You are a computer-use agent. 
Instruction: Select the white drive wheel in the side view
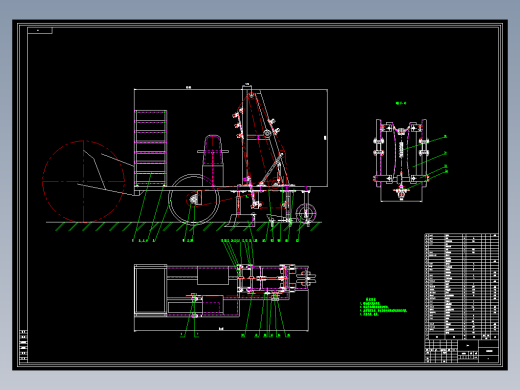(194, 200)
